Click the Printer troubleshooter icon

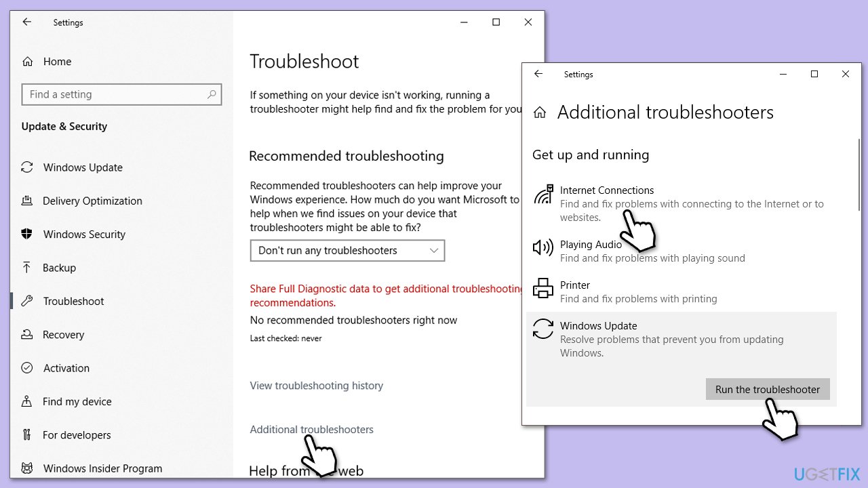(543, 288)
